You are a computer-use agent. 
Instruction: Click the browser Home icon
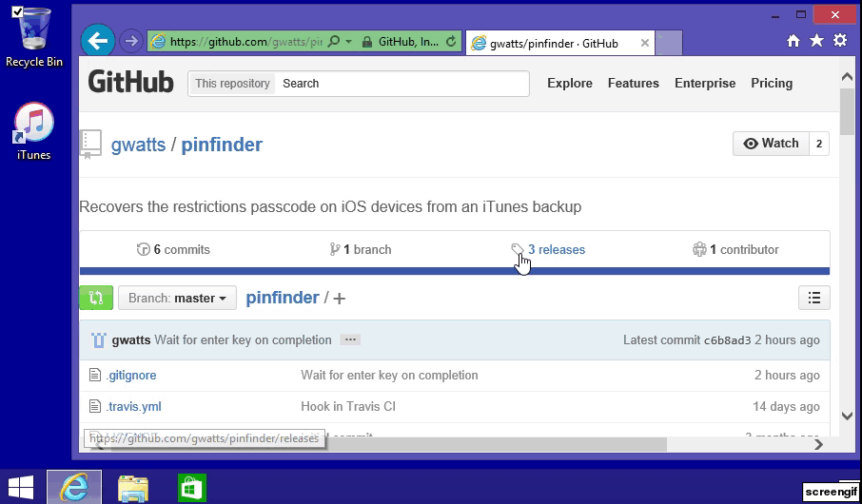(793, 41)
